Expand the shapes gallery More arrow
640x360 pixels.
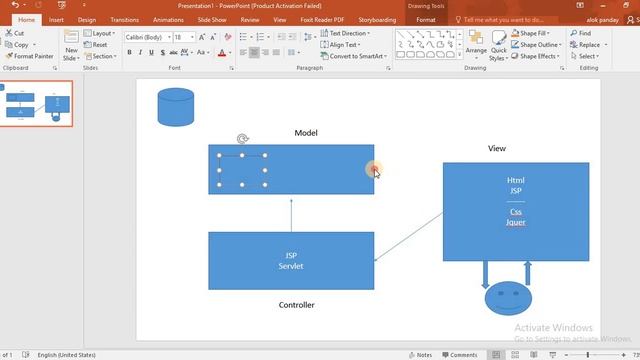tap(460, 54)
